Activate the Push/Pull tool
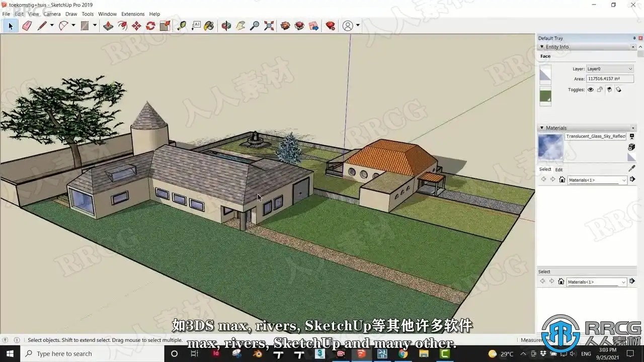The height and width of the screenshot is (362, 644). pyautogui.click(x=108, y=26)
